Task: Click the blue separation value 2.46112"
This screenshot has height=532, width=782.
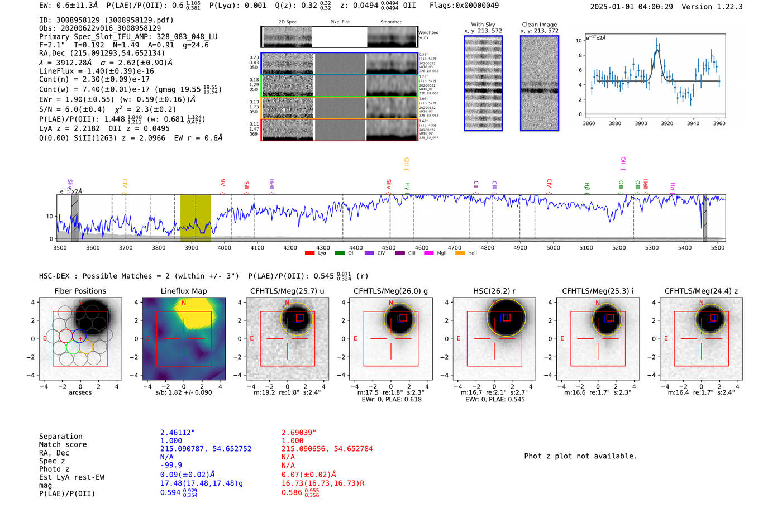Action: pos(178,433)
